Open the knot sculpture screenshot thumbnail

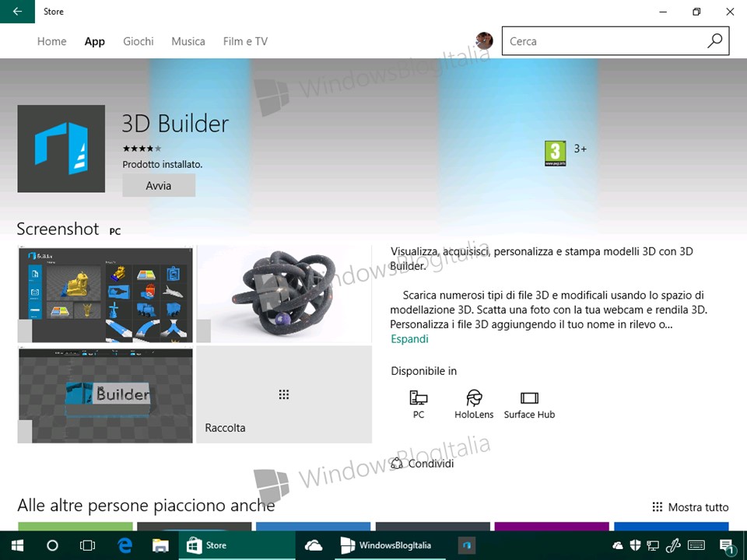(x=284, y=294)
